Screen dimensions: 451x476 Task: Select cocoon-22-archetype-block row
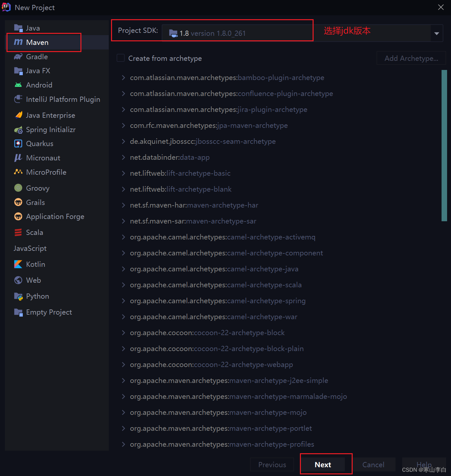(x=279, y=333)
